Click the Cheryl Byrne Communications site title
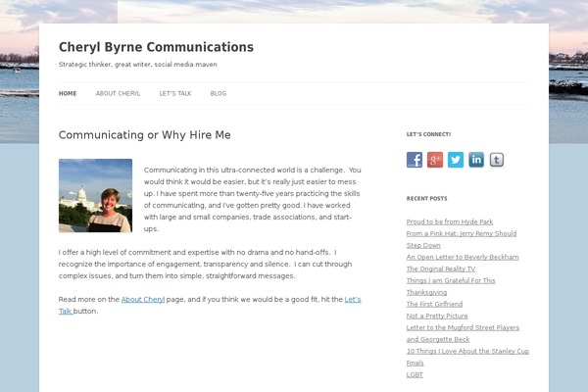588x392 pixels. (156, 47)
